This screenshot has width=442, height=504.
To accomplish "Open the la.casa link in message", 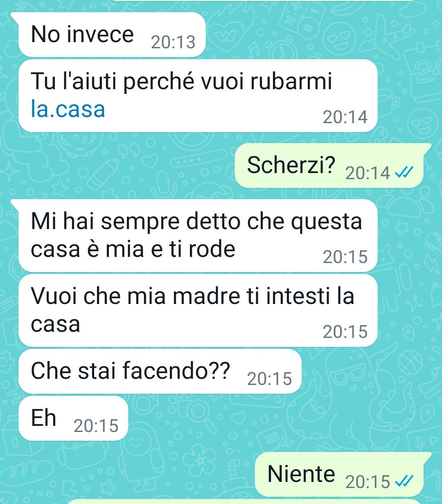I will point(68,109).
